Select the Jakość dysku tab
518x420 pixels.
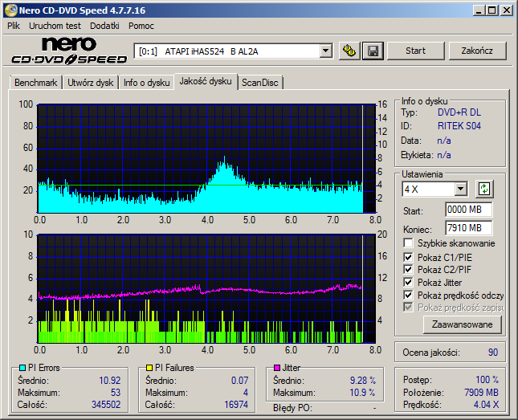tap(206, 81)
